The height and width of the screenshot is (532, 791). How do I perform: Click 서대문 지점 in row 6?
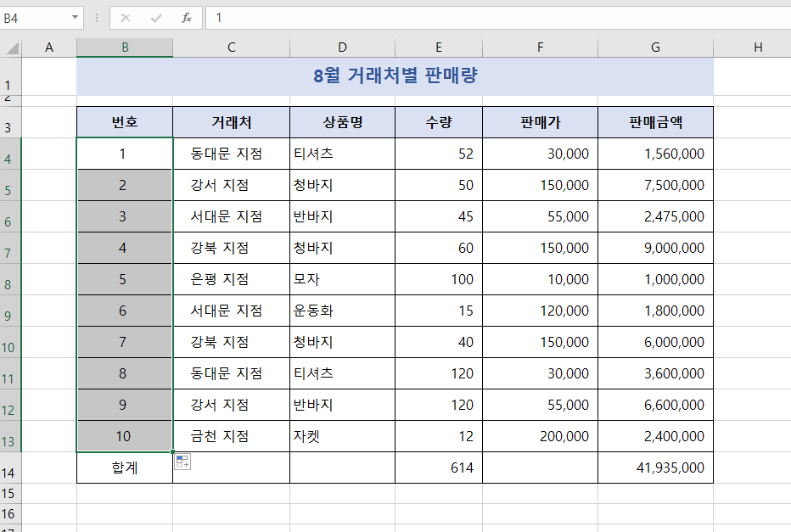point(231,216)
